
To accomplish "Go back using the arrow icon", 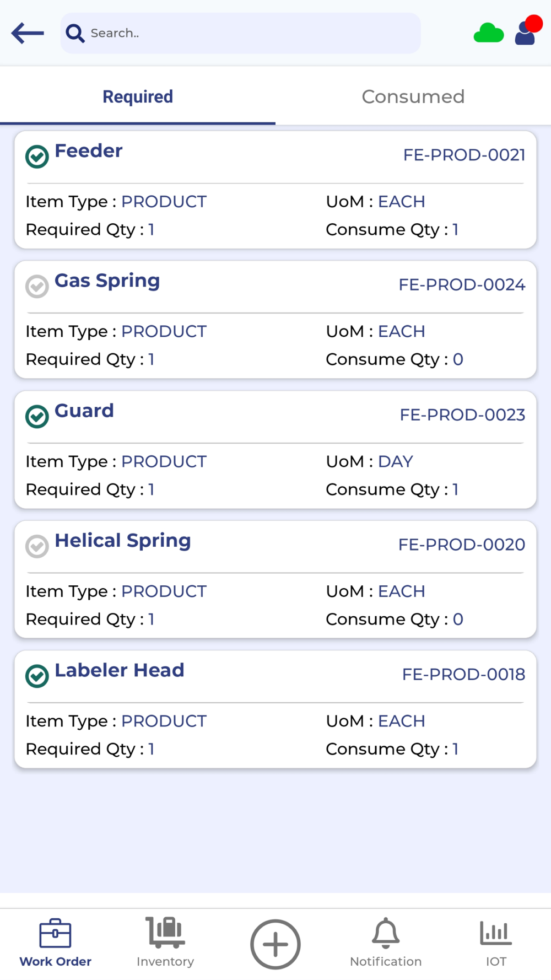I will coord(28,33).
